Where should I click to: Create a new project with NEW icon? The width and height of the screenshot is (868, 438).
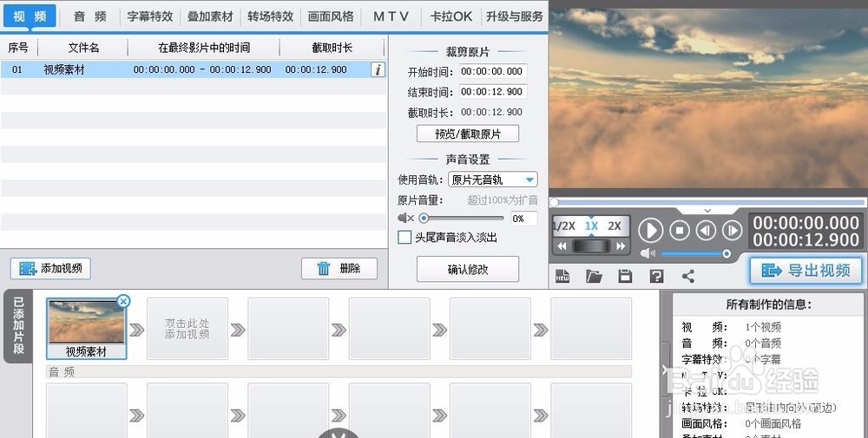pos(562,276)
